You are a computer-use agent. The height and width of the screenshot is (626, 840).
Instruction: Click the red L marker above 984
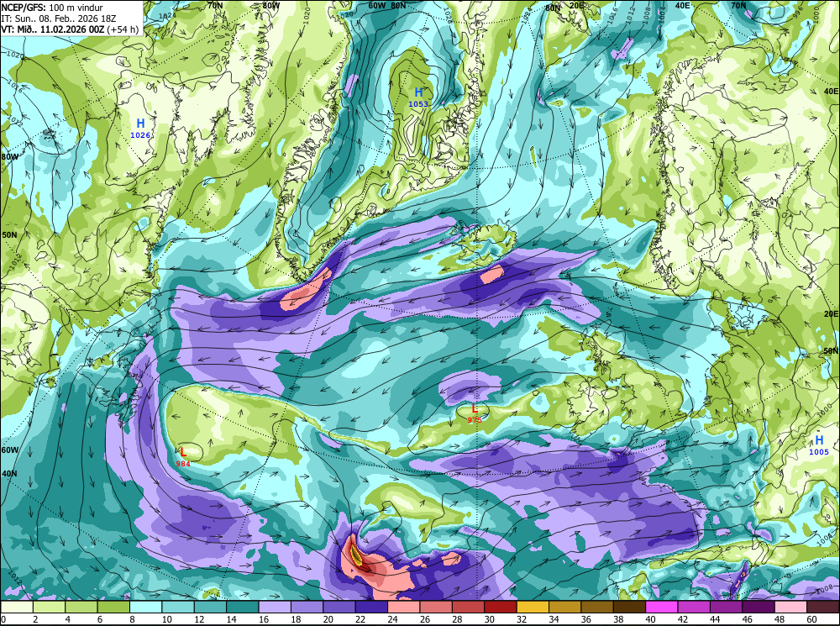(182, 452)
